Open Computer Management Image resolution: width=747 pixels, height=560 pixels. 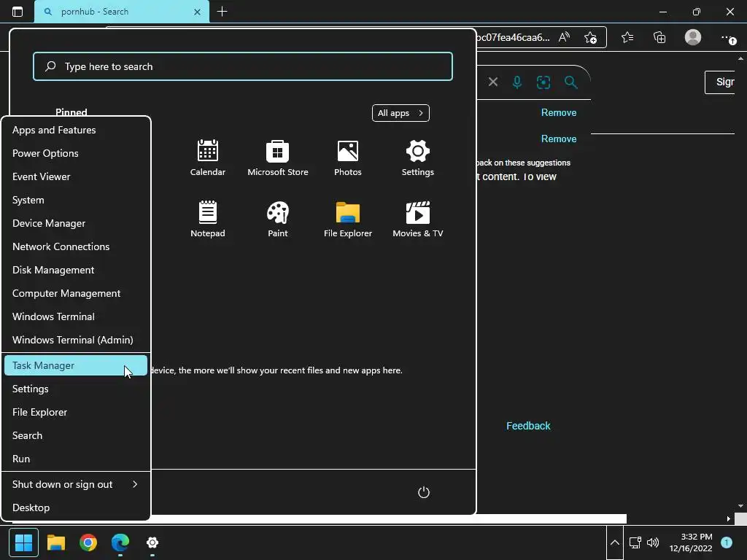pyautogui.click(x=76, y=293)
